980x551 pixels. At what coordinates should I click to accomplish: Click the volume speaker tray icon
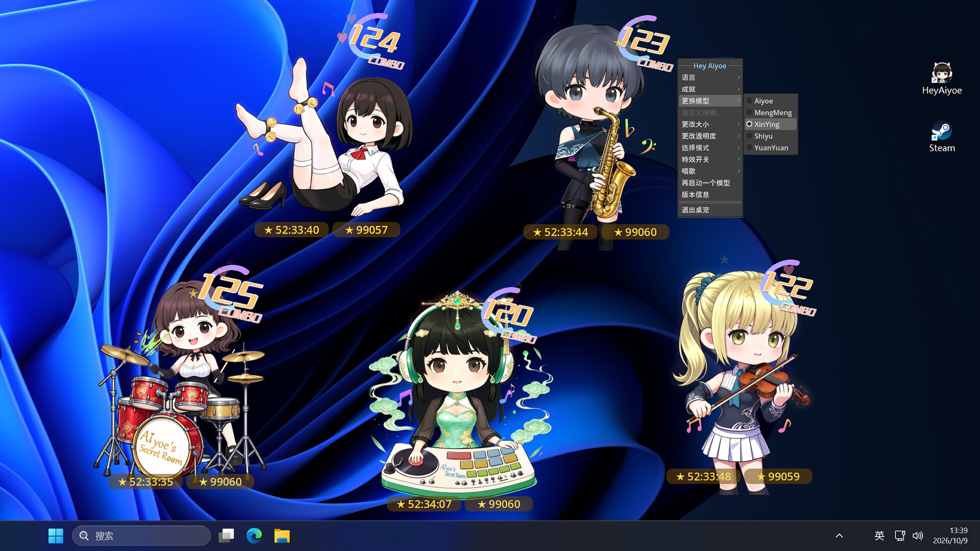coord(918,536)
